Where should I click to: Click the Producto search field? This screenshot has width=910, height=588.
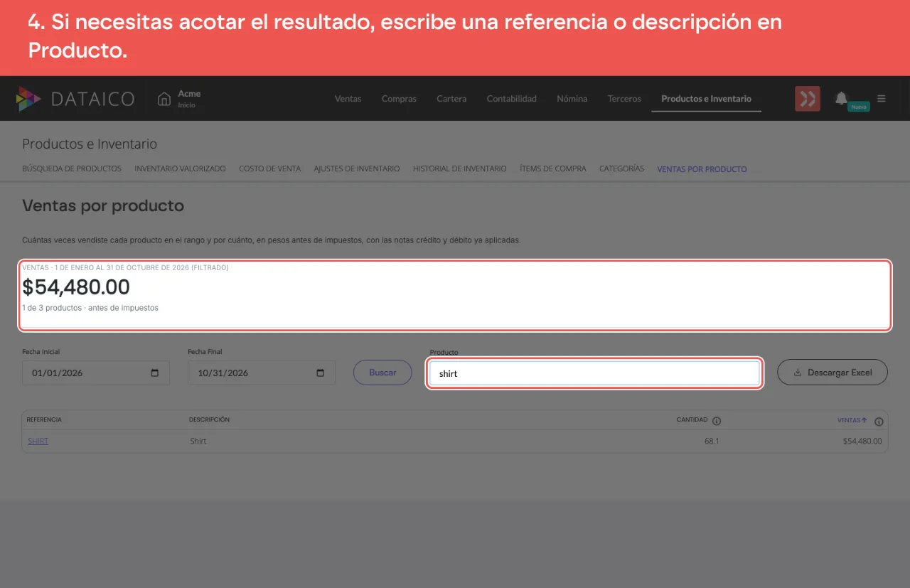pyautogui.click(x=594, y=373)
